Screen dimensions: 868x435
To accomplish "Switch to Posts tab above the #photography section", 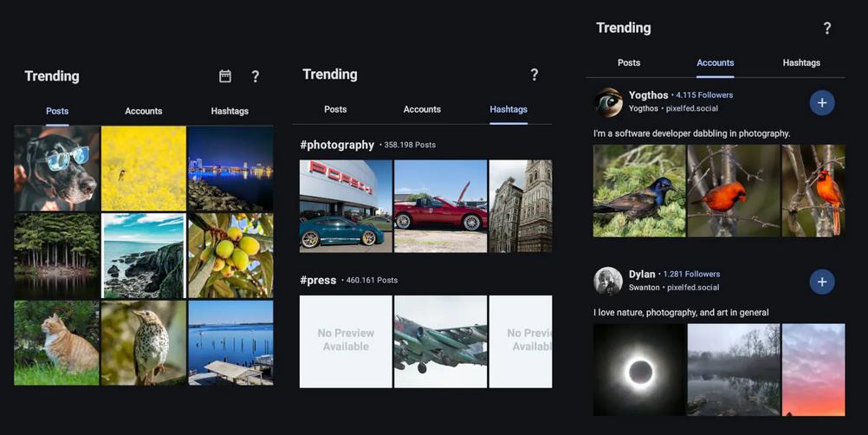I will click(335, 109).
